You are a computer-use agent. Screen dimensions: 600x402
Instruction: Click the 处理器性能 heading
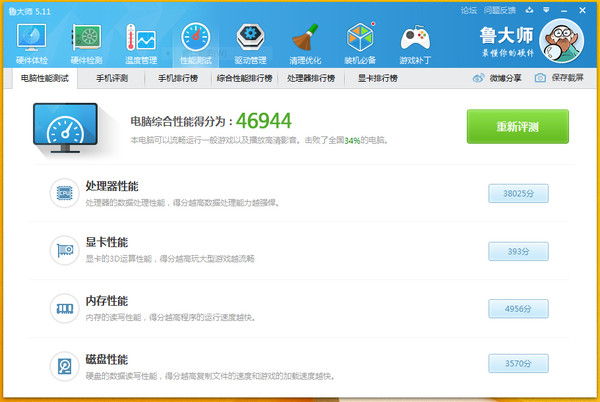coord(112,186)
